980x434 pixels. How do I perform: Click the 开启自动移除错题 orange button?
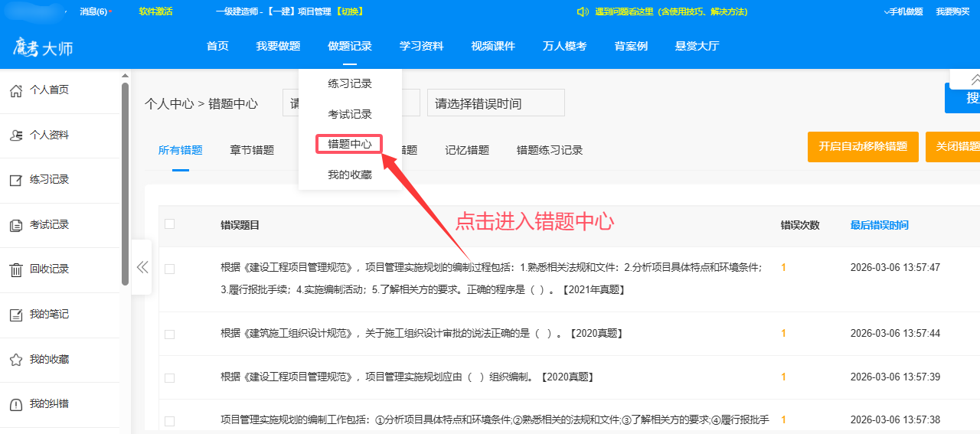pyautogui.click(x=863, y=147)
